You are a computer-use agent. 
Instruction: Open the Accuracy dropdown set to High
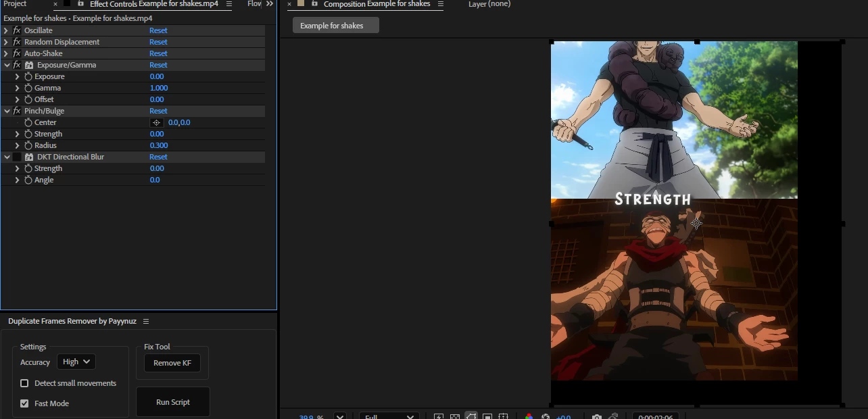[76, 362]
